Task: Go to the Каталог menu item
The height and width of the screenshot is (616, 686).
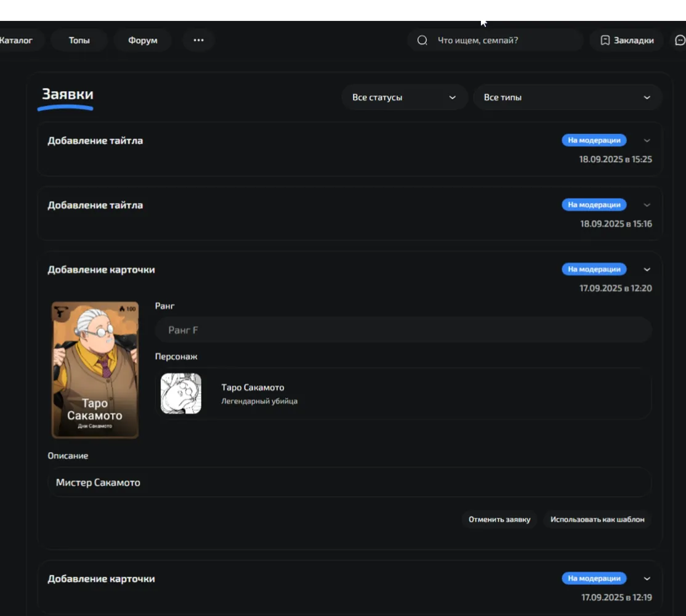Action: pos(17,40)
